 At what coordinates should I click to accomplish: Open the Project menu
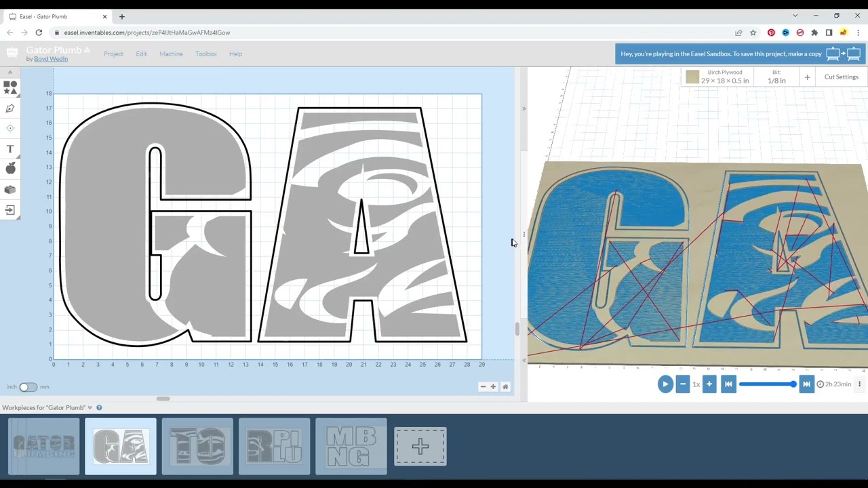pos(113,54)
